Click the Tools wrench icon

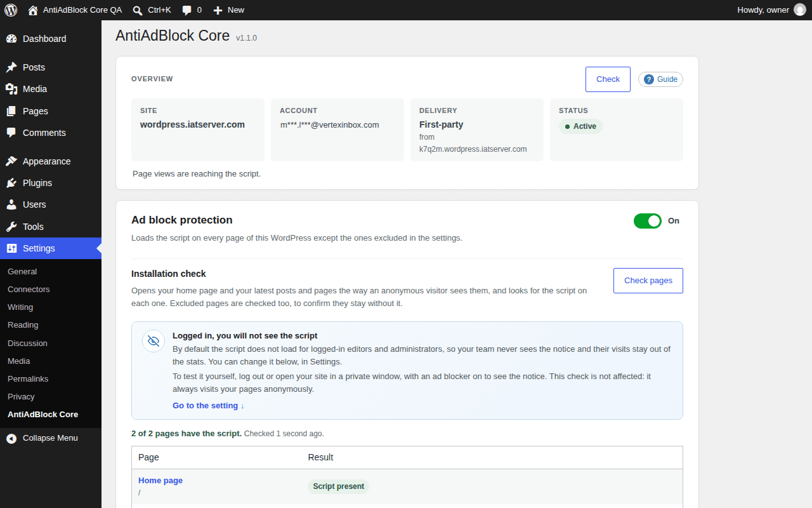pyautogui.click(x=11, y=227)
